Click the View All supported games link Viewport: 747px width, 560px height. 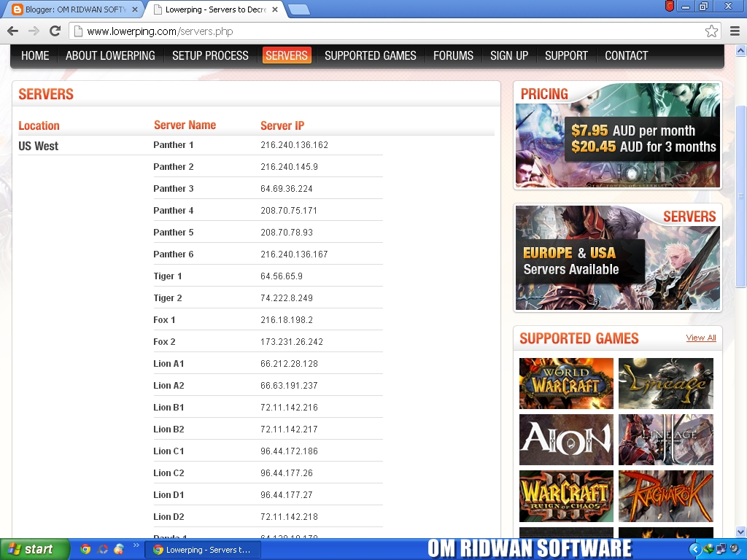point(701,338)
